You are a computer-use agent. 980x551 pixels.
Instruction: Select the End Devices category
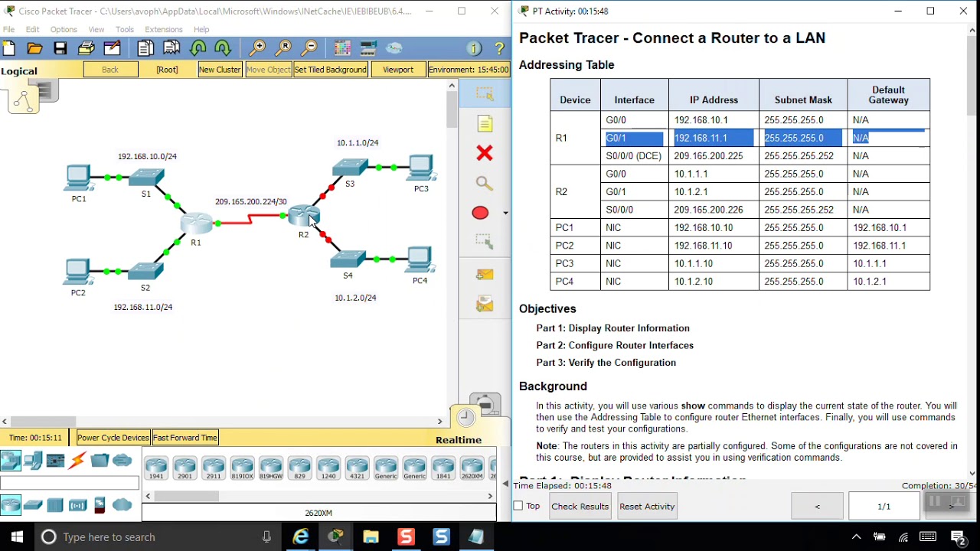coord(33,461)
